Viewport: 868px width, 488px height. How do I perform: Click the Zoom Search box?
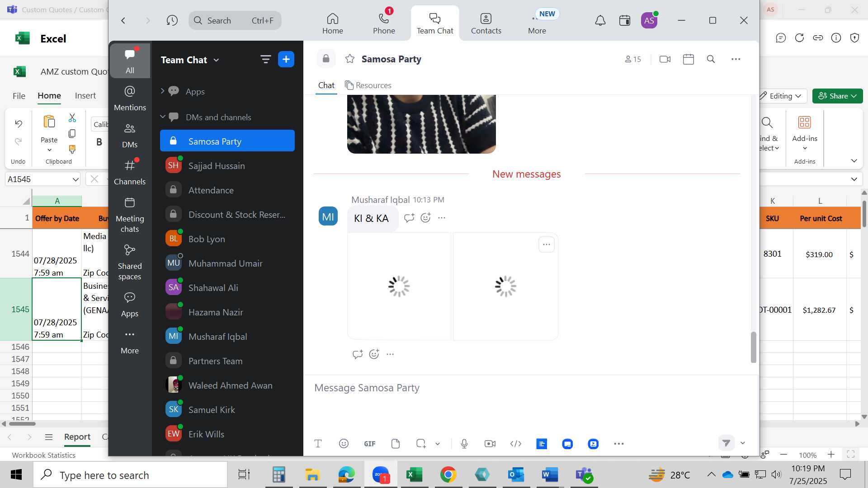pos(235,20)
